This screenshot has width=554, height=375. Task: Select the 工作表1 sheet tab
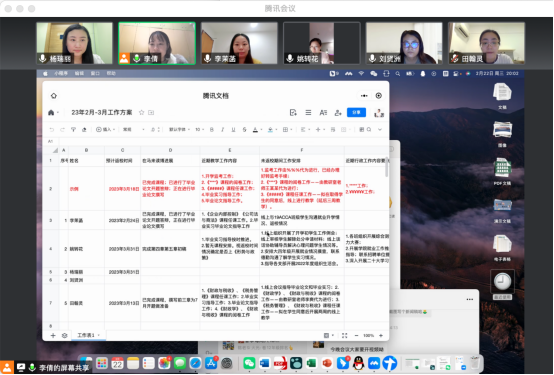(x=88, y=335)
